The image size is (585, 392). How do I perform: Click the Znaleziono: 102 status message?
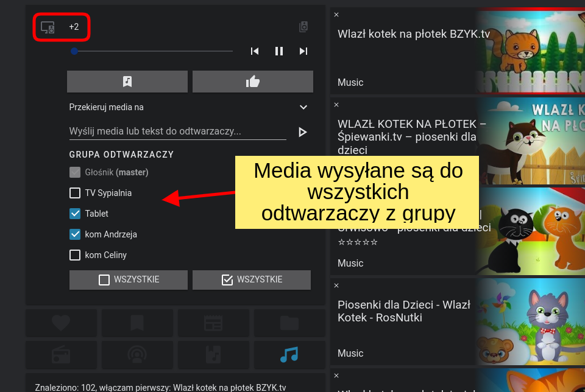tap(160, 388)
